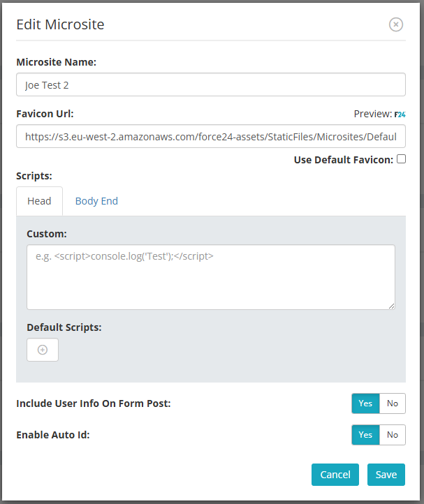Click the Cancel button

pyautogui.click(x=335, y=475)
